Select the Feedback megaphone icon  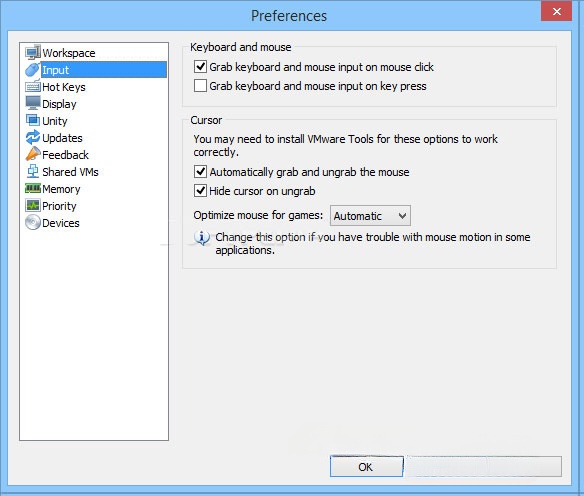(x=33, y=154)
